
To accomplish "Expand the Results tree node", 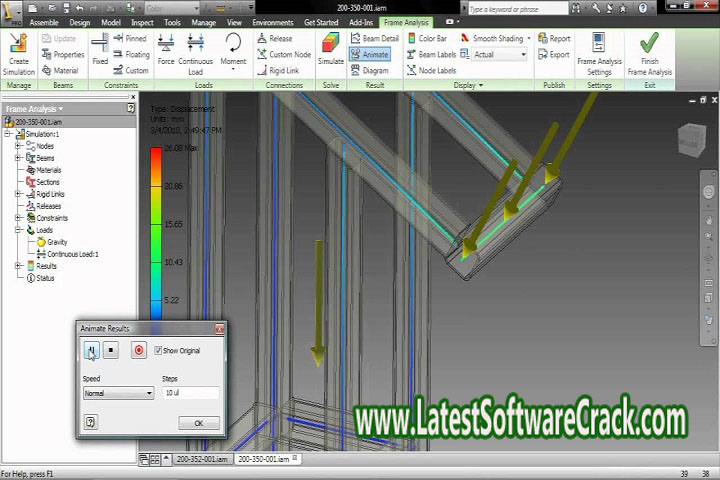I will pos(18,266).
